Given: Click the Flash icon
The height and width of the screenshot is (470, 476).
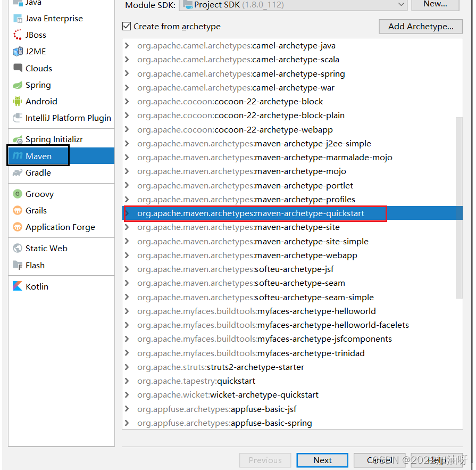Looking at the screenshot, I should pos(18,265).
